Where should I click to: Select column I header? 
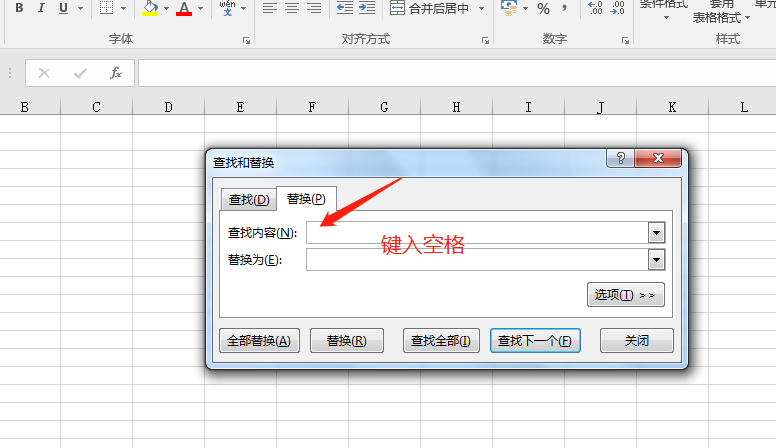click(x=529, y=107)
